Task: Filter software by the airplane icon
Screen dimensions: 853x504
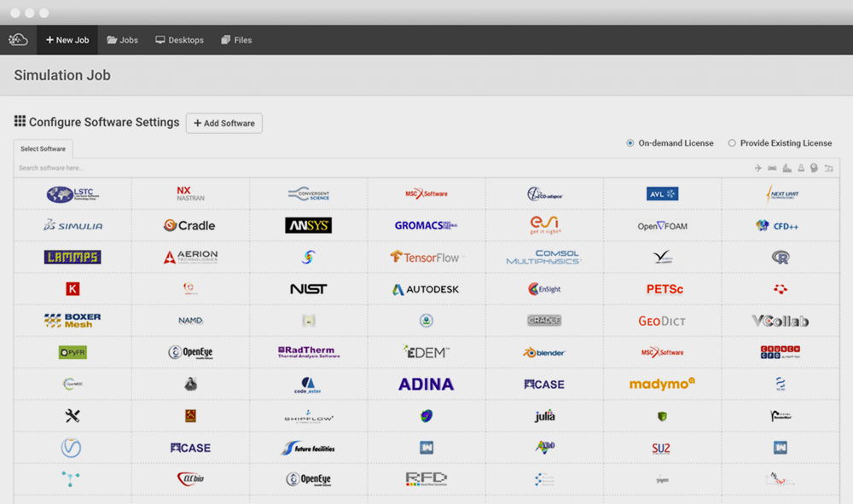Action: tap(758, 168)
